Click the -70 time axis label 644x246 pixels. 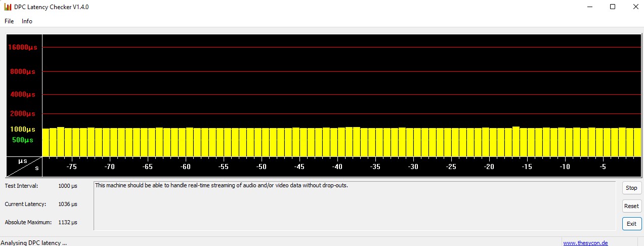point(109,167)
